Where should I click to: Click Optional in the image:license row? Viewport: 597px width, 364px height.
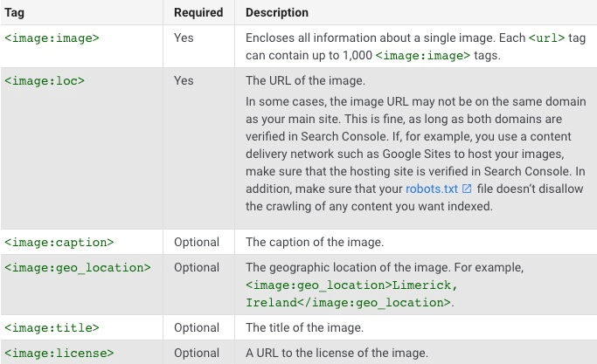pos(197,353)
